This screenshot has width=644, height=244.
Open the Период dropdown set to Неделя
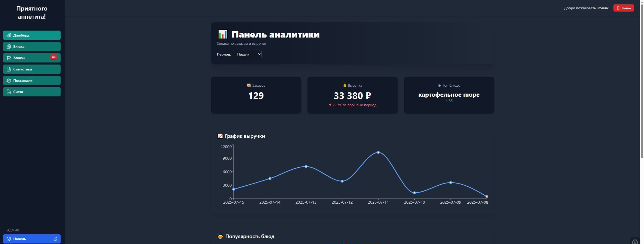click(247, 54)
